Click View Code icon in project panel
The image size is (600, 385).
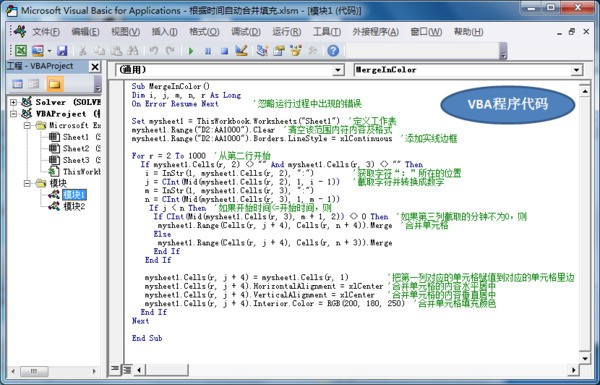(x=17, y=84)
